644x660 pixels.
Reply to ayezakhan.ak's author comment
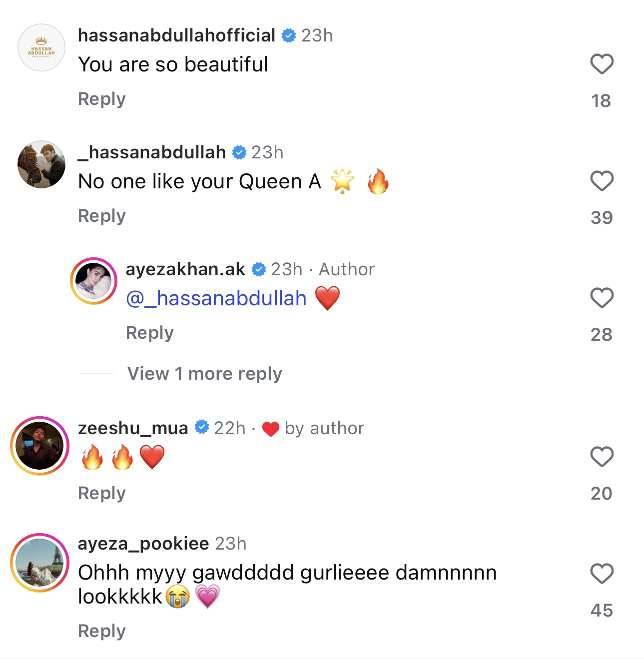tap(149, 333)
